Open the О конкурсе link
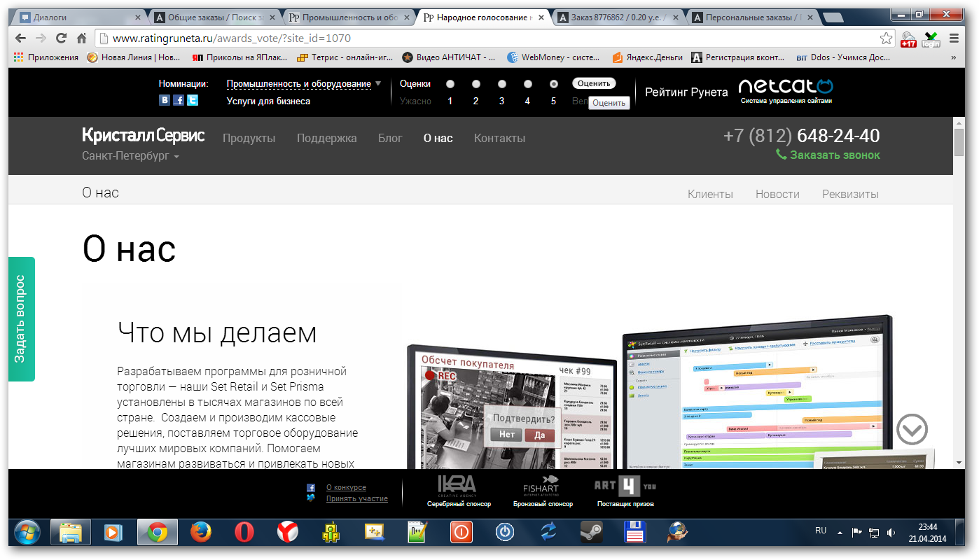The height and width of the screenshot is (560, 979). 346,487
